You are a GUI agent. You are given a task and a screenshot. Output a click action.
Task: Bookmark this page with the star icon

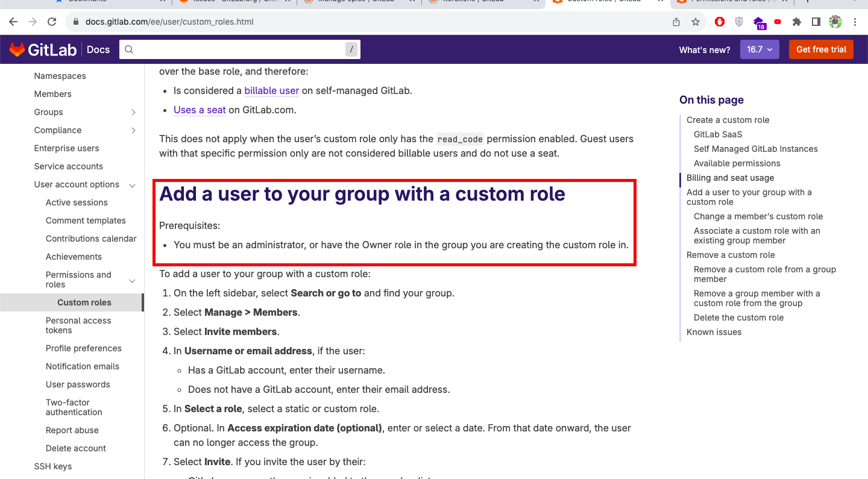click(x=696, y=22)
